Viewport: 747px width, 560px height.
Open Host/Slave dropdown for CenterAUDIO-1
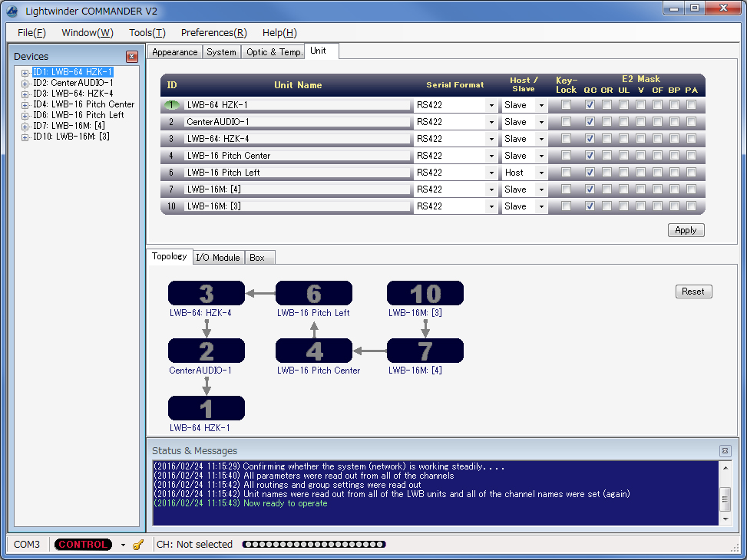coord(541,123)
